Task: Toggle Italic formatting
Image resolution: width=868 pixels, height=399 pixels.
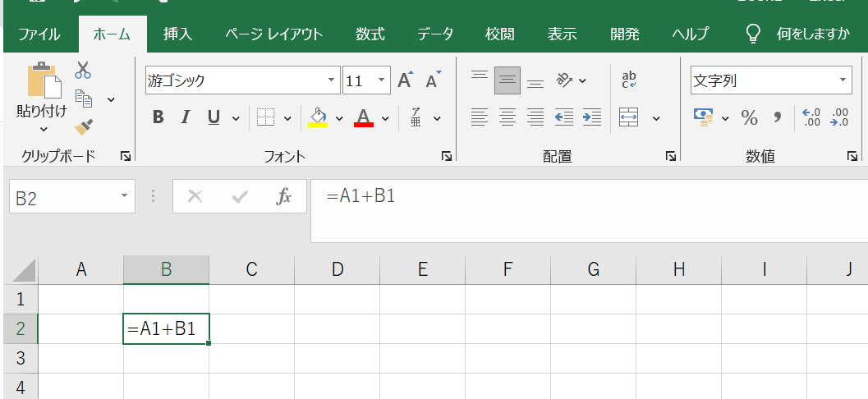Action: pyautogui.click(x=186, y=117)
